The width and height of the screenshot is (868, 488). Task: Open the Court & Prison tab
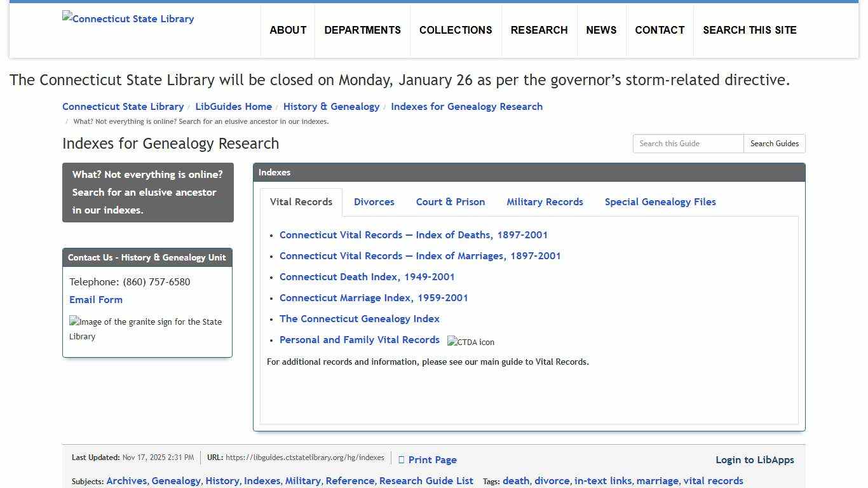coord(450,201)
